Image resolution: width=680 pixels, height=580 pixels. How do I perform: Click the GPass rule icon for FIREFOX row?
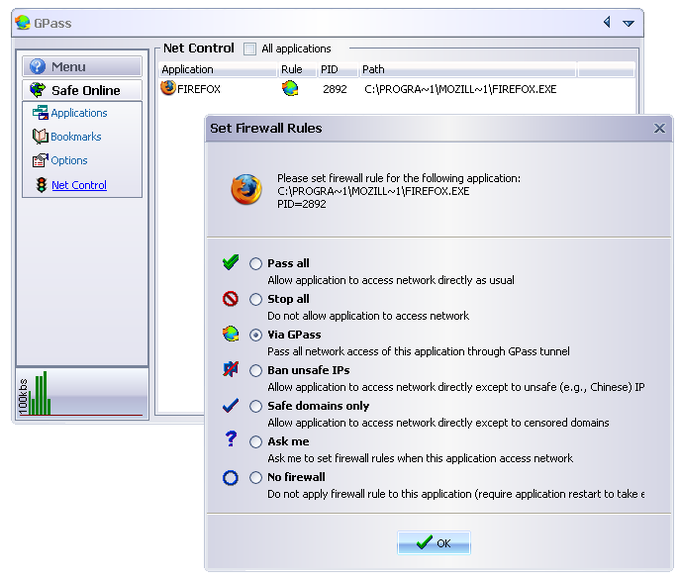pos(290,88)
